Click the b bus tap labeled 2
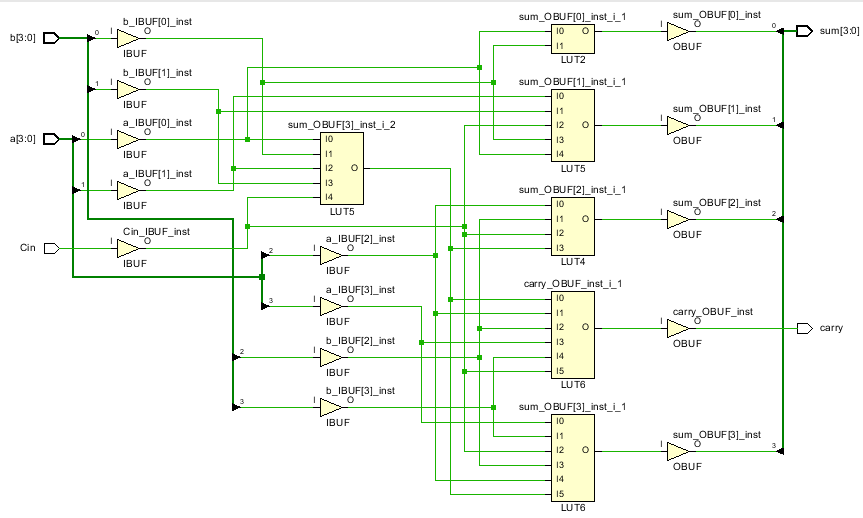 click(238, 355)
